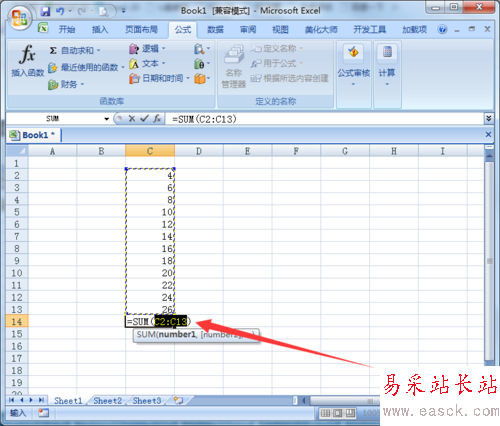Viewport: 500px width, 426px height.
Task: Open More Functions book icon
Action: (x=202, y=79)
